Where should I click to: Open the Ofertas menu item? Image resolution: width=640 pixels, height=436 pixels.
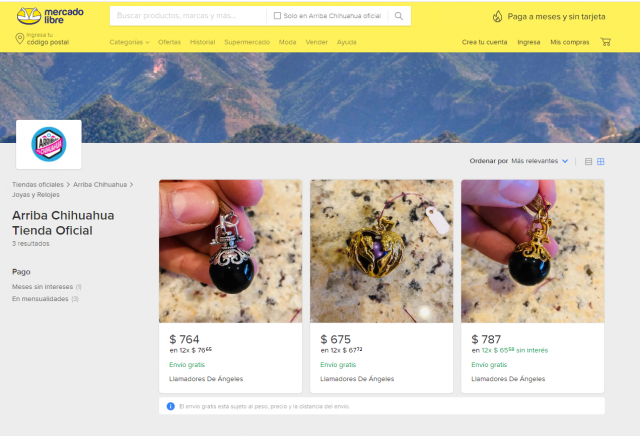coord(169,42)
